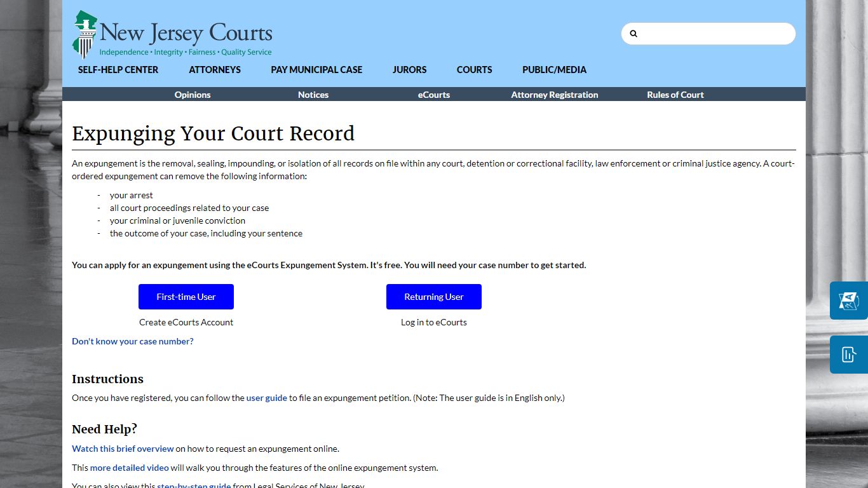Open Attorney Registration link

tap(555, 95)
